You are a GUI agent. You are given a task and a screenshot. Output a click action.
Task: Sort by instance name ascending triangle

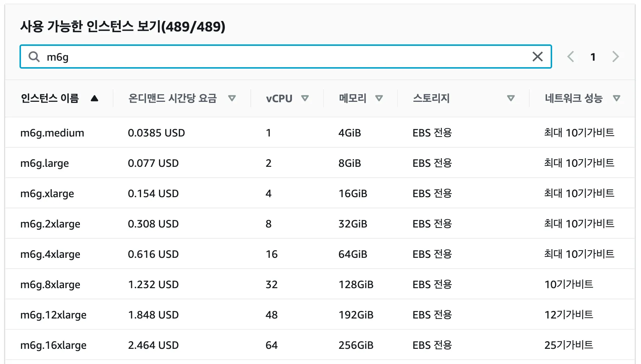[94, 98]
